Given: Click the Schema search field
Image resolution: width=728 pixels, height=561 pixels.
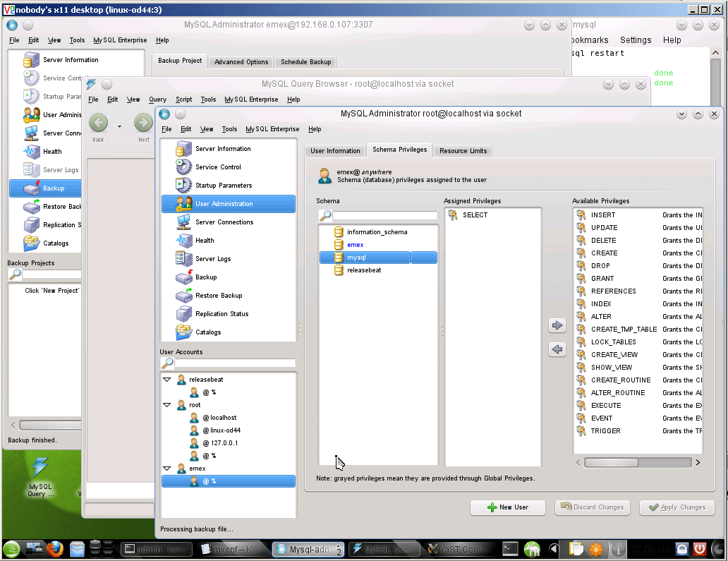Looking at the screenshot, I should tap(385, 215).
